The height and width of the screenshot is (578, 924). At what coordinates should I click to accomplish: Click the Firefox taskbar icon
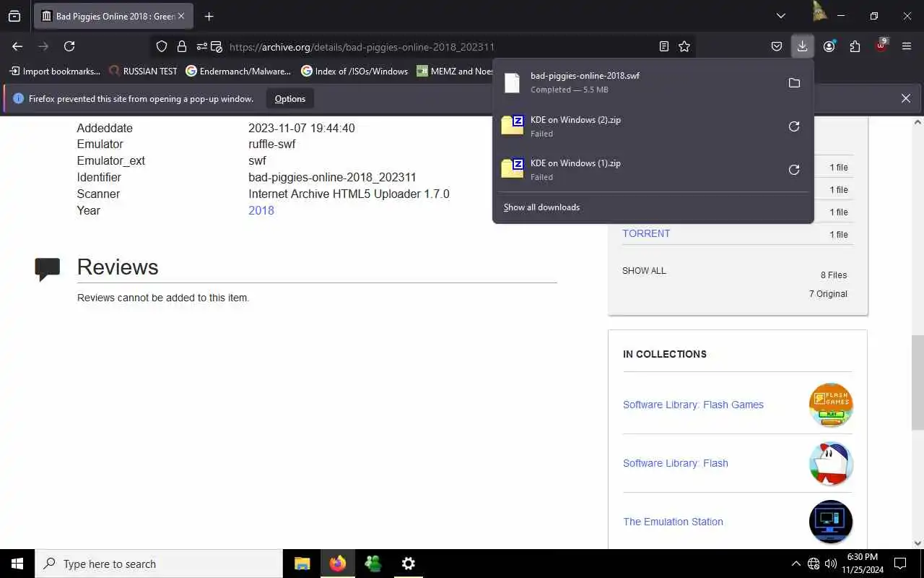[x=337, y=564]
